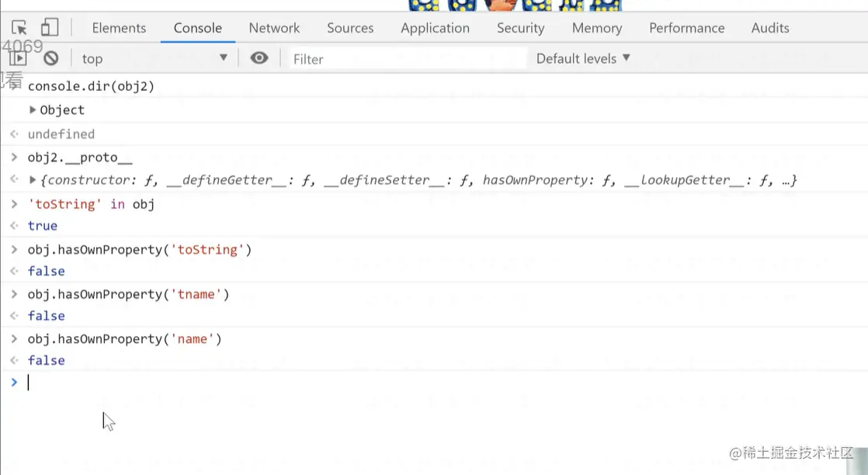
Task: Click the console.dir(obj2) line
Action: [92, 86]
